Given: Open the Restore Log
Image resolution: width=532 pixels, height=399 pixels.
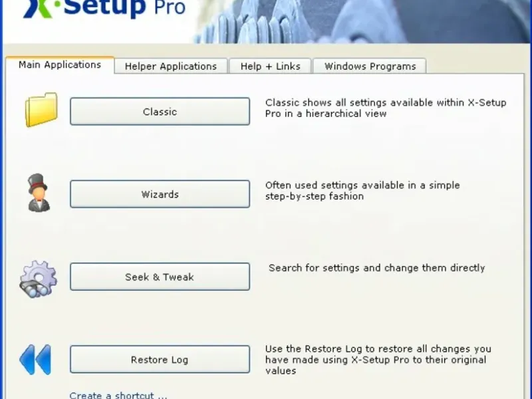Looking at the screenshot, I should pyautogui.click(x=160, y=360).
